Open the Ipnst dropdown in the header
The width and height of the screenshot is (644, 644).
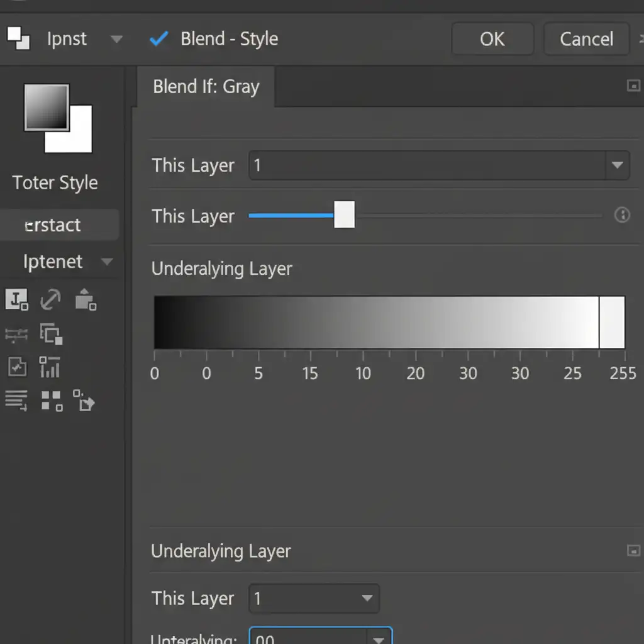[116, 39]
